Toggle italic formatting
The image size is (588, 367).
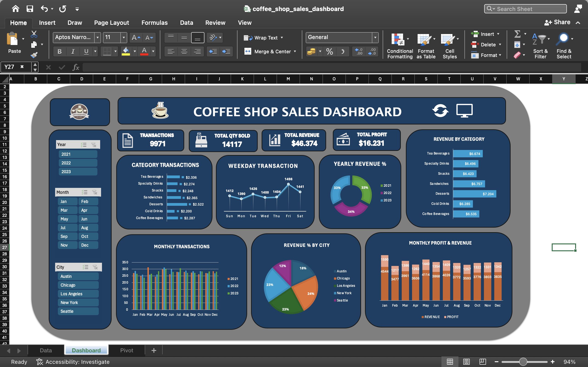(73, 51)
